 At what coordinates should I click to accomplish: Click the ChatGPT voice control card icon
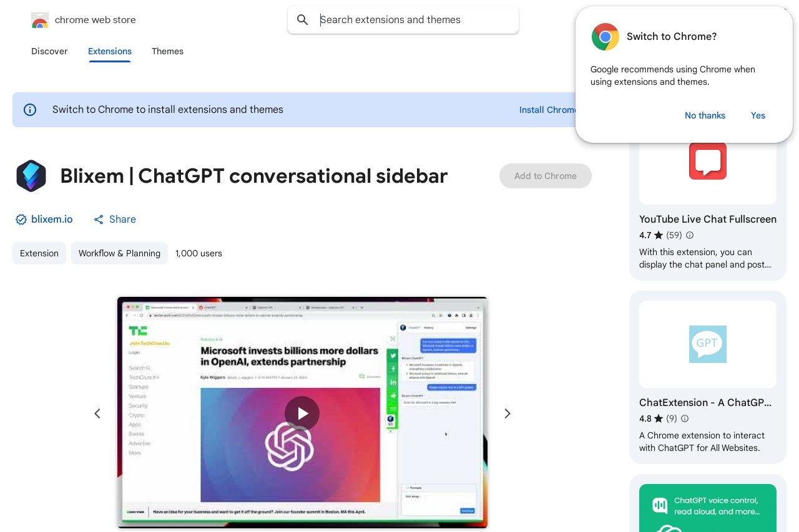(660, 505)
